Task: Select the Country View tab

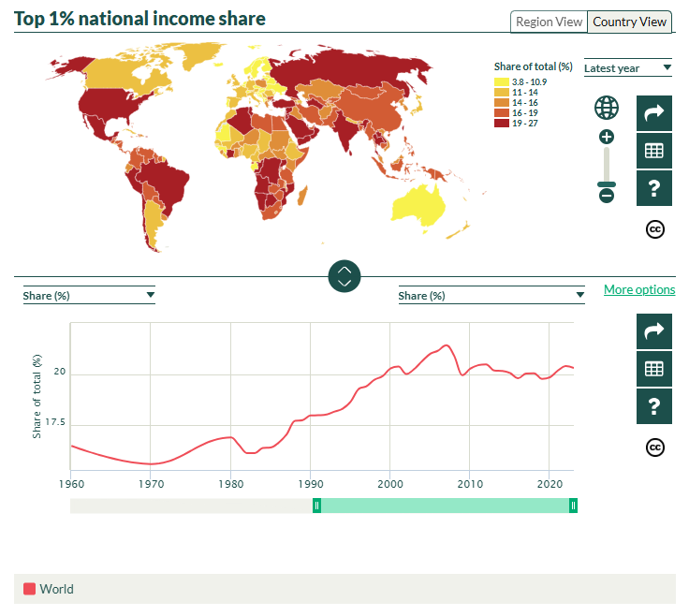Action: tap(629, 22)
